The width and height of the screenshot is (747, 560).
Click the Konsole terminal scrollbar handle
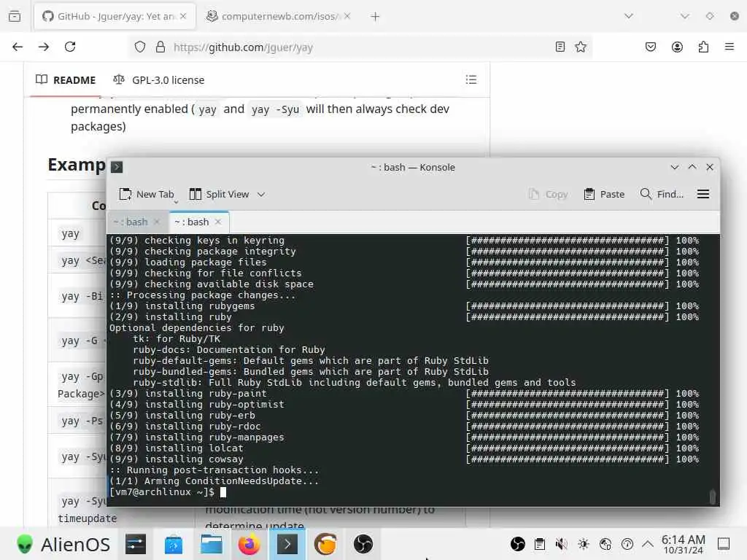[x=712, y=497]
